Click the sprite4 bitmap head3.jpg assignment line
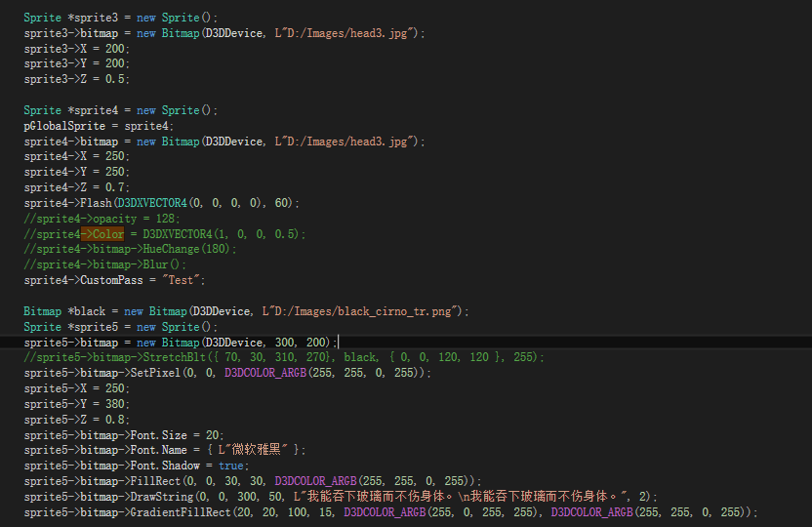Viewport: 812px width, 527px height. (224, 142)
